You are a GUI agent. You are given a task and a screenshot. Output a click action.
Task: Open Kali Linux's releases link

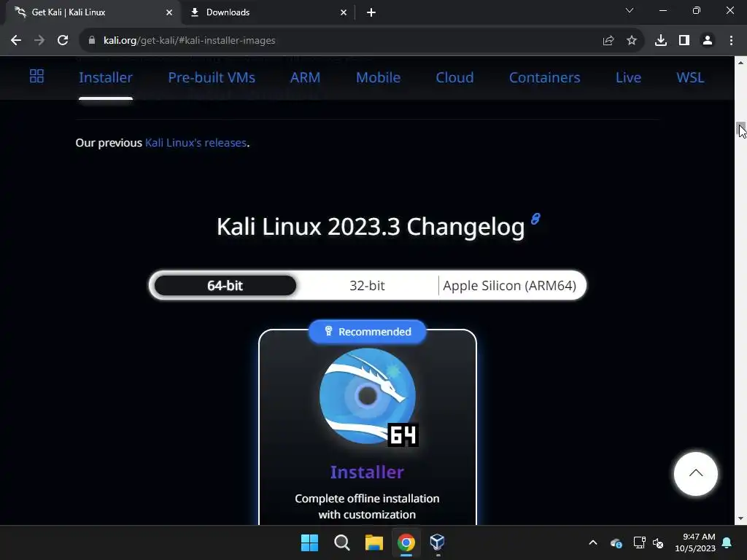pos(196,143)
